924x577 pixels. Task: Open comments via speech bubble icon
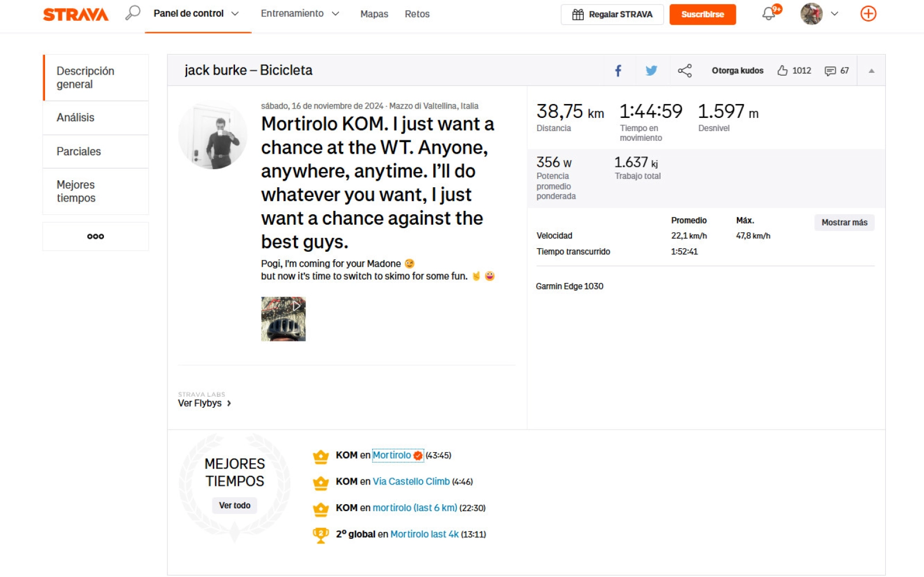830,70
